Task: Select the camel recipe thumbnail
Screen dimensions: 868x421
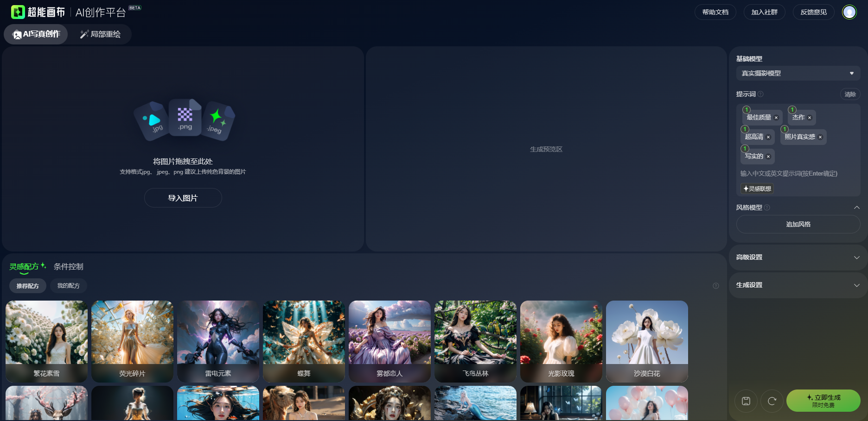Action: click(304, 403)
